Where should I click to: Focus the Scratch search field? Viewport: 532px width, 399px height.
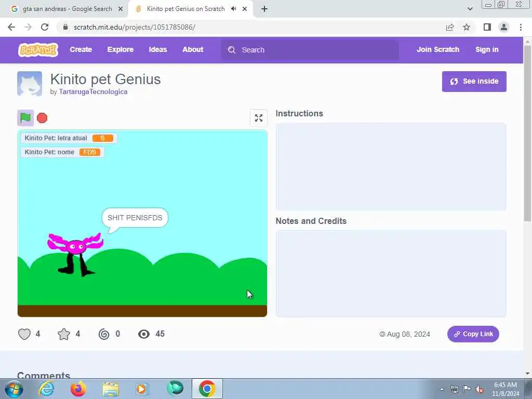click(310, 50)
